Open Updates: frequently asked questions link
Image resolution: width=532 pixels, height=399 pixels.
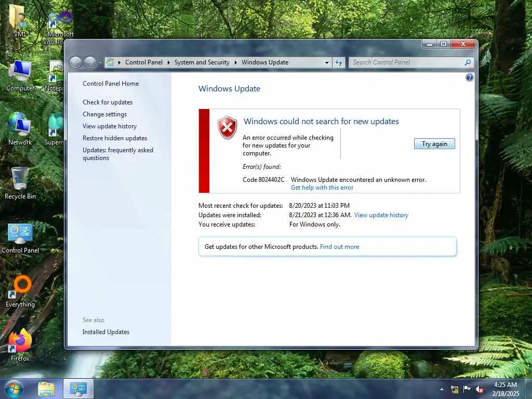[118, 154]
